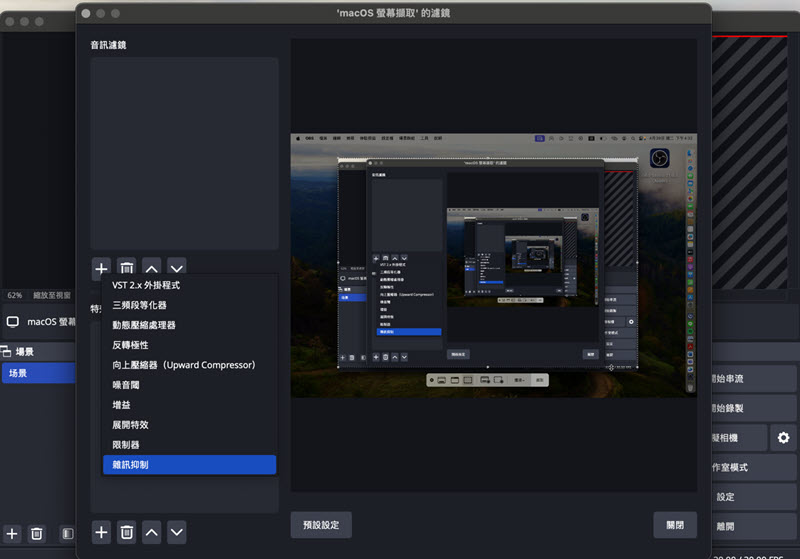Add a new audio filter with plus icon

[101, 268]
